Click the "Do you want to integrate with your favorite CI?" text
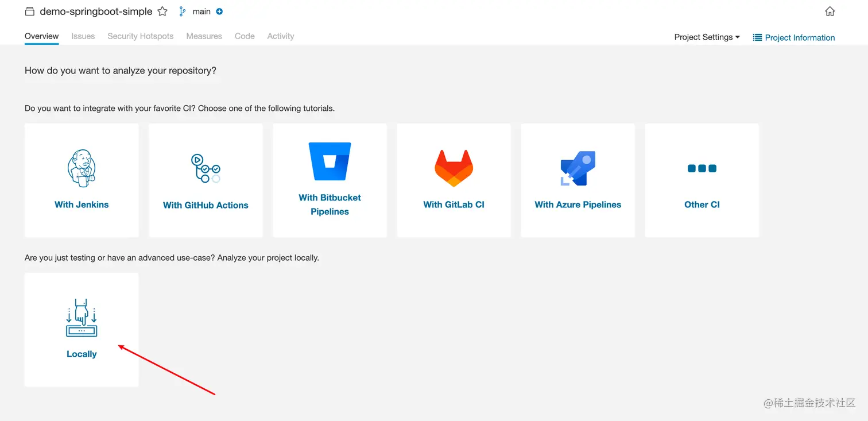This screenshot has width=868, height=421. point(180,108)
